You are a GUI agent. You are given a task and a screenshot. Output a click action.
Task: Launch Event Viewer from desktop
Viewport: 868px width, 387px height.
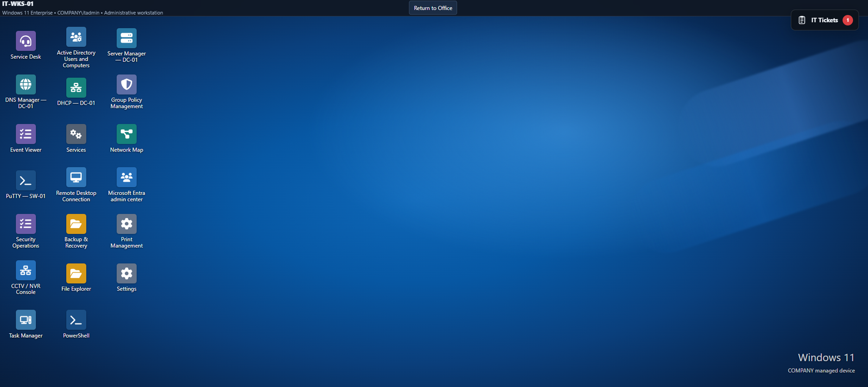(x=25, y=134)
